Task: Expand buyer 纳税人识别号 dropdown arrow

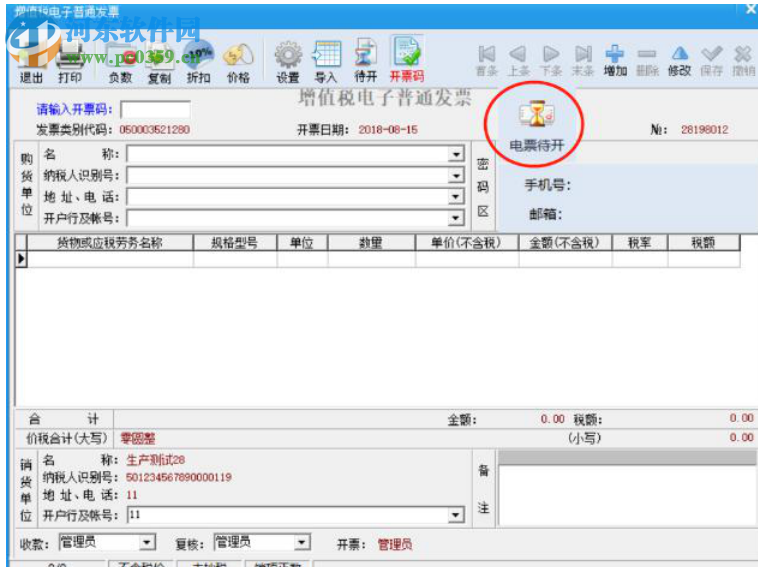Action: 455,175
